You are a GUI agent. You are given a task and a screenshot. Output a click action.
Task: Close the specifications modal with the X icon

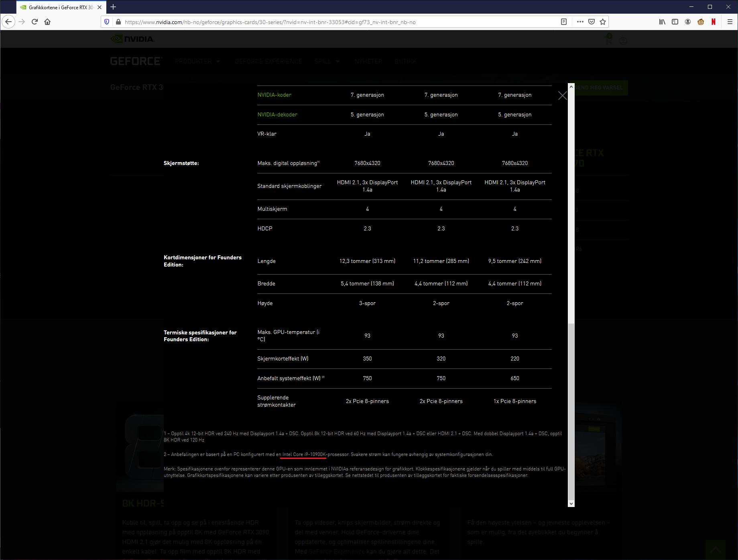562,96
